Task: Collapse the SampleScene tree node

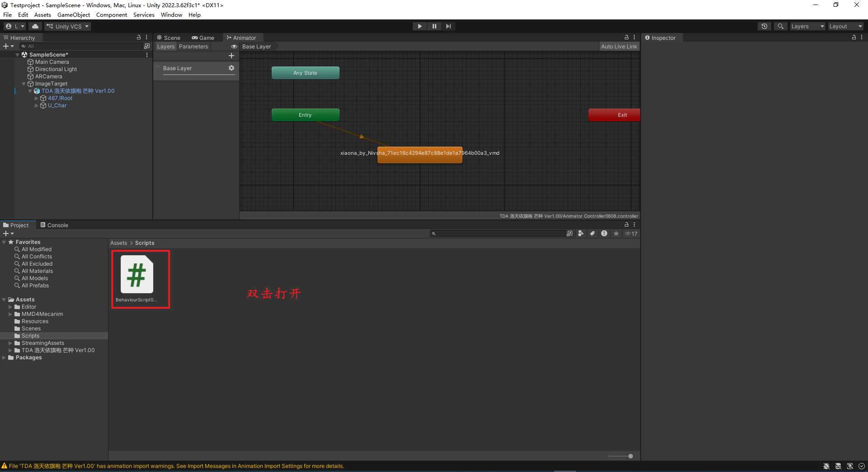Action: pos(18,55)
